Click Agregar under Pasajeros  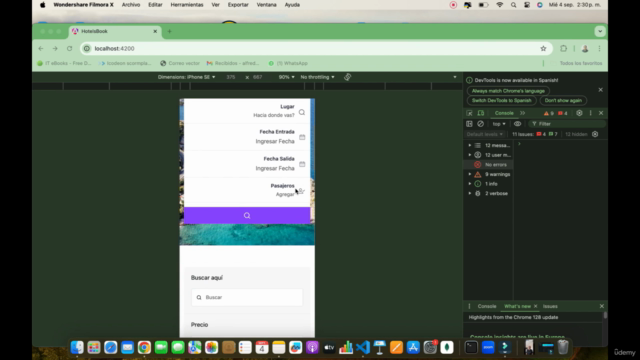pyautogui.click(x=284, y=194)
